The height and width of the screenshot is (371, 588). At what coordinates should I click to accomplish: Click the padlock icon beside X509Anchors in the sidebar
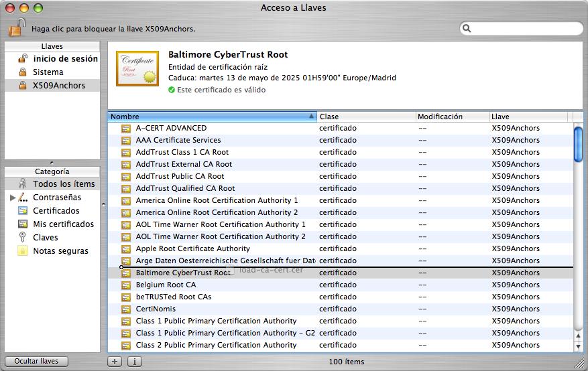(23, 85)
